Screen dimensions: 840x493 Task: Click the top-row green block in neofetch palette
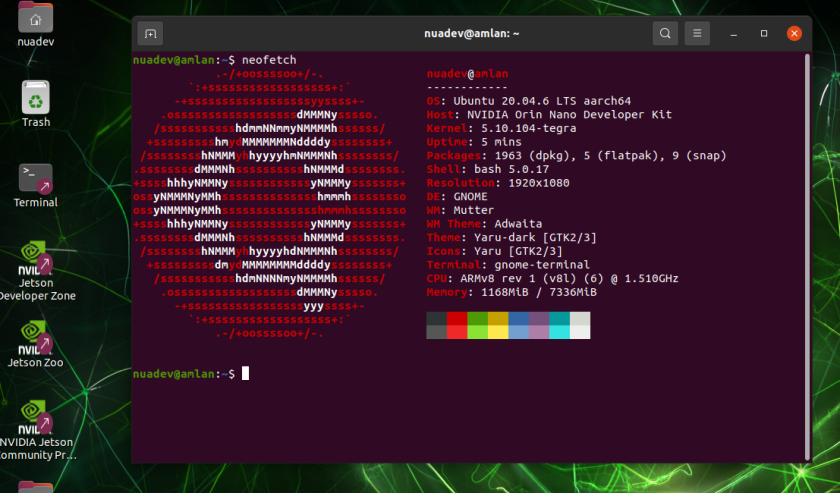[x=477, y=319]
